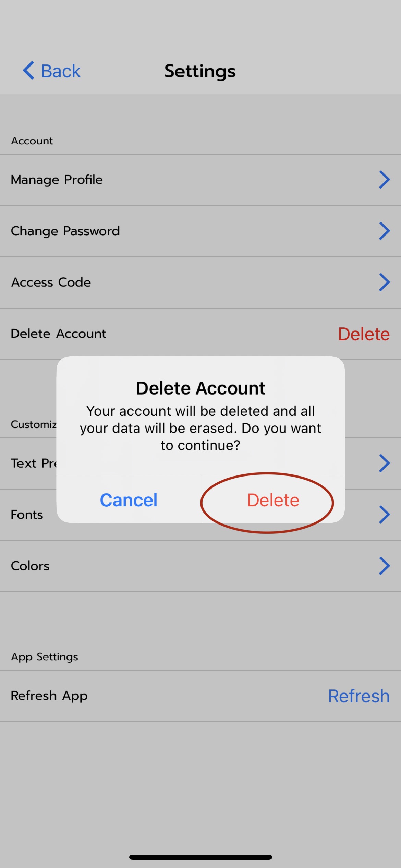The image size is (401, 868).
Task: Tap the back chevron arrow icon
Action: click(x=29, y=71)
